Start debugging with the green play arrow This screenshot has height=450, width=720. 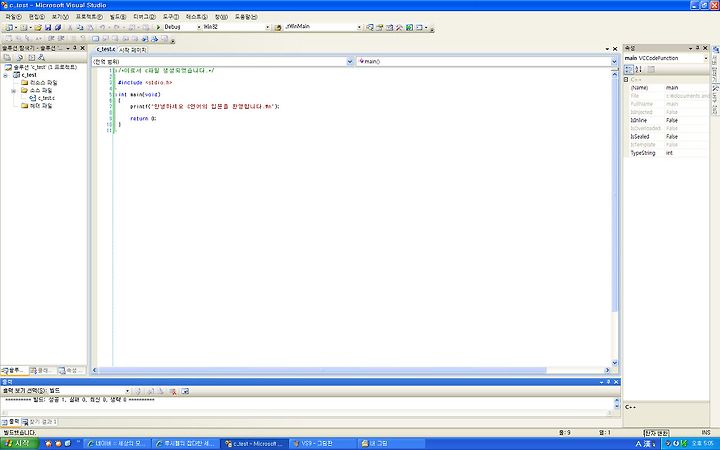(158, 28)
